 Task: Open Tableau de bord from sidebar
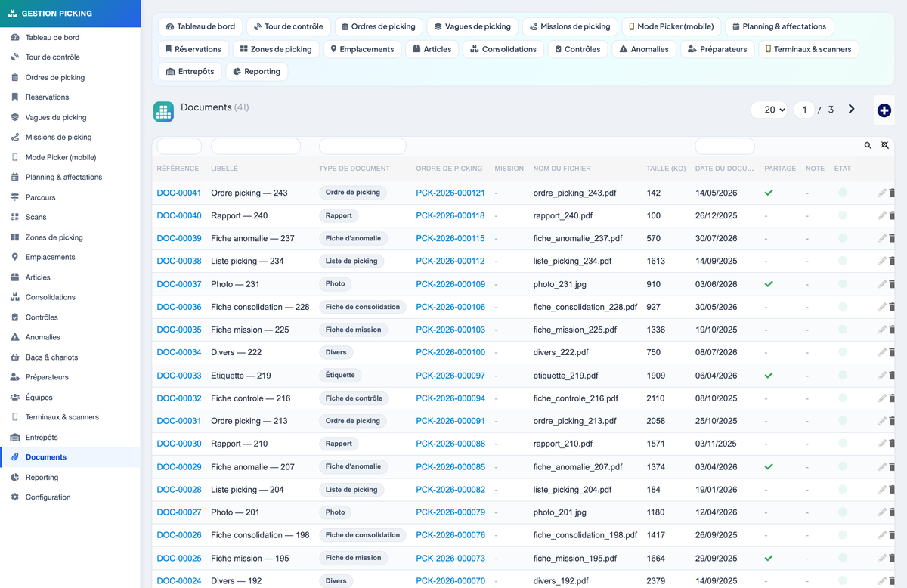70,37
